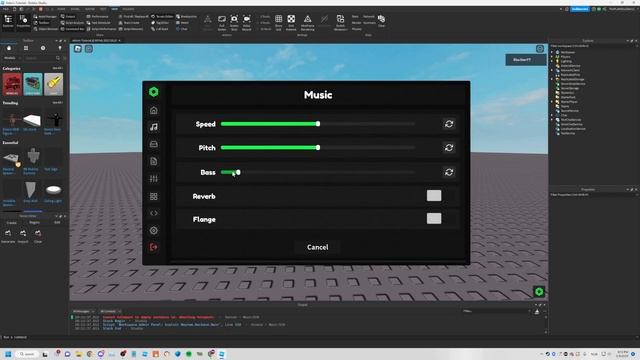The image size is (640, 360).
Task: Click the player name button in viewport
Action: point(525,60)
